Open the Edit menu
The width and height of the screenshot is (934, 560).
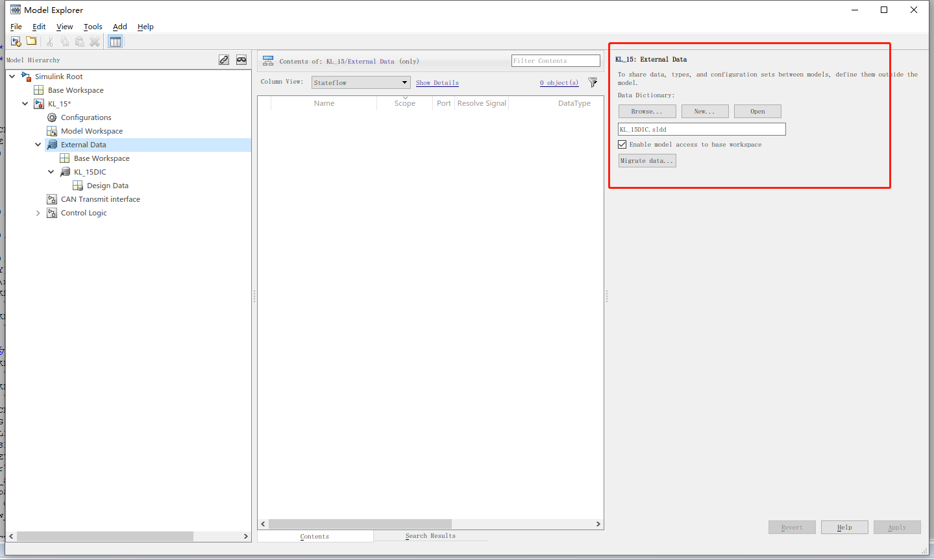click(x=39, y=27)
